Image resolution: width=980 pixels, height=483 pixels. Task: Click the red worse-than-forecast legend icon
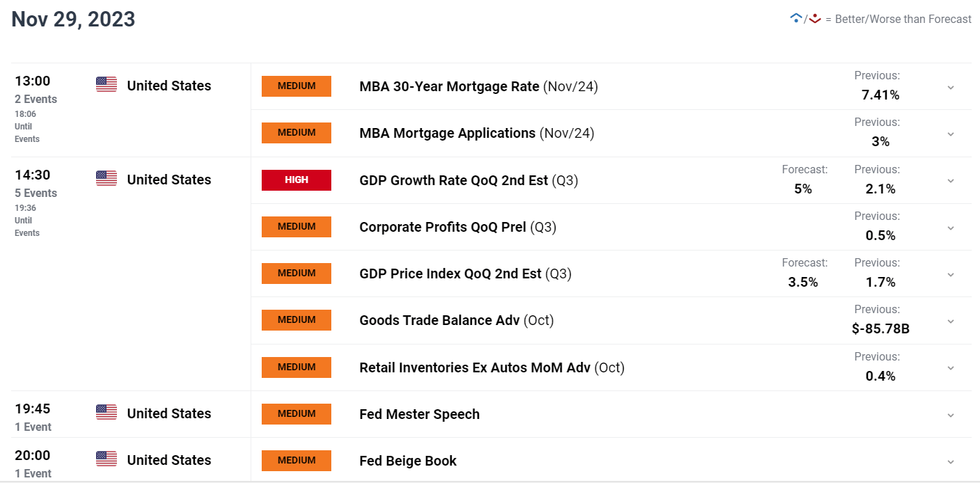[815, 19]
